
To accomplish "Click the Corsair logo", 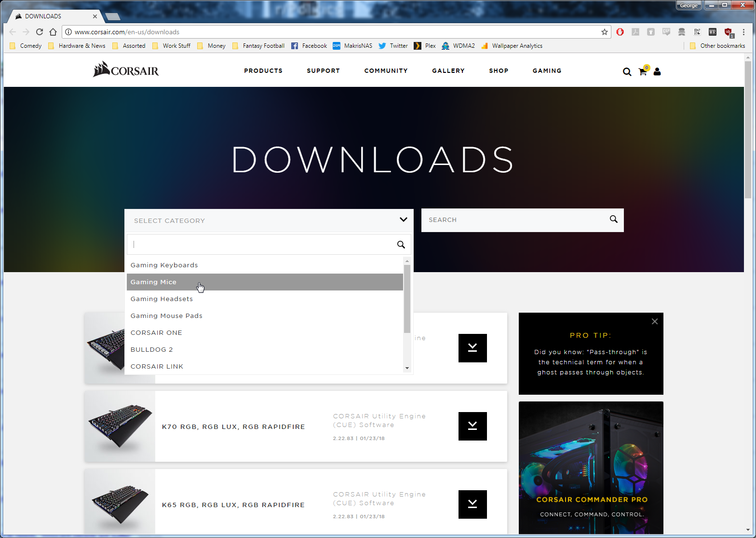I will pyautogui.click(x=126, y=70).
